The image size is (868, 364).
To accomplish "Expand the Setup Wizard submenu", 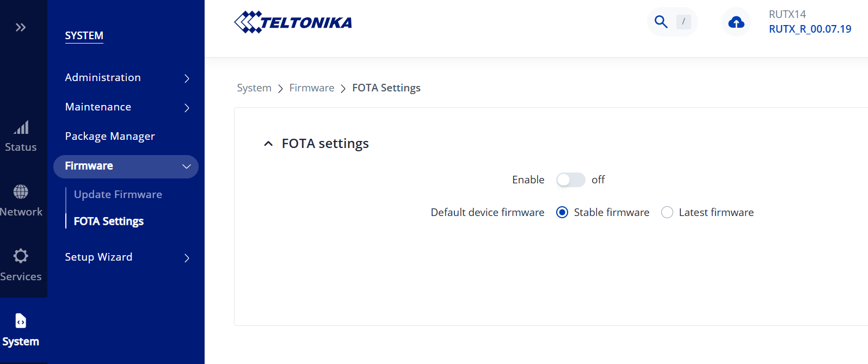I will (x=187, y=258).
